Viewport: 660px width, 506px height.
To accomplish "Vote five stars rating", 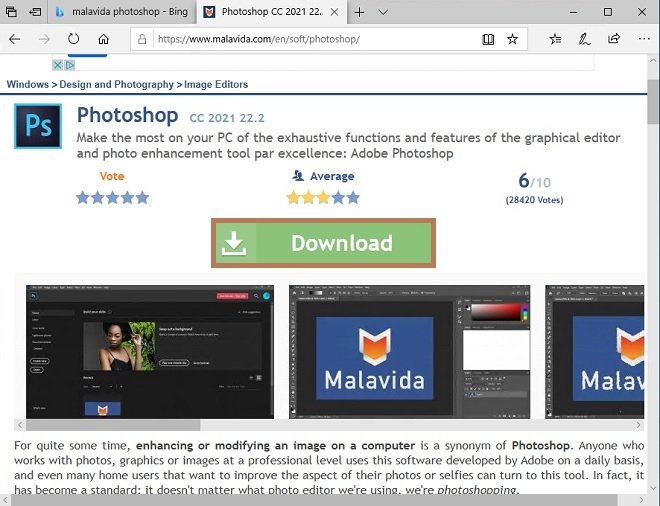I will tap(142, 197).
